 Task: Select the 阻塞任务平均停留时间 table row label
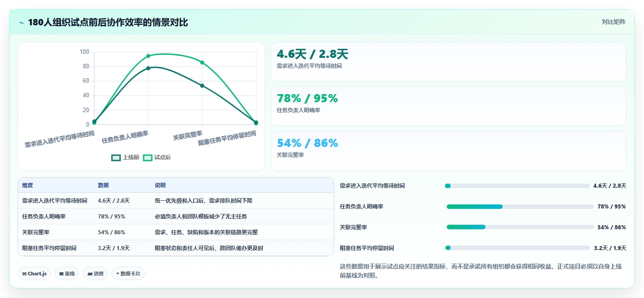pyautogui.click(x=49, y=248)
